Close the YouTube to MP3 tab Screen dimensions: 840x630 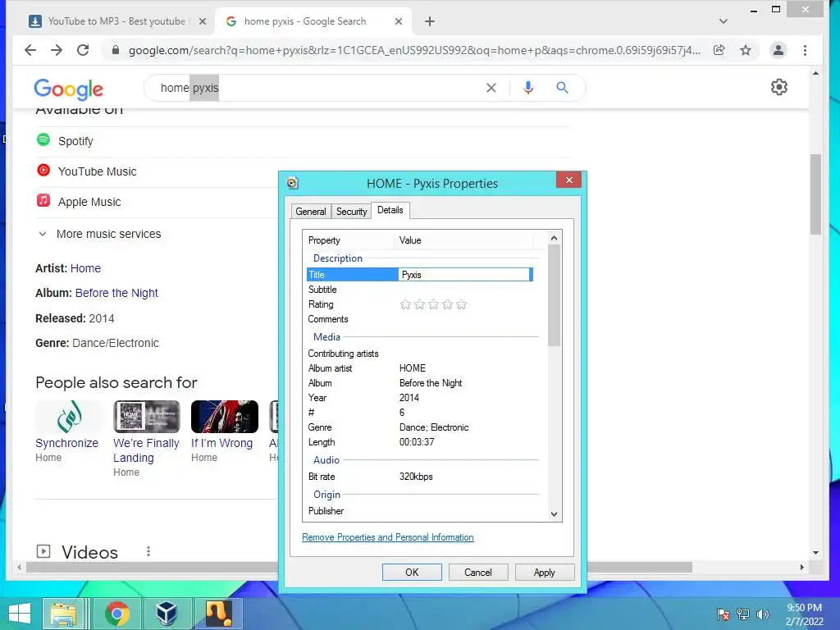point(203,21)
